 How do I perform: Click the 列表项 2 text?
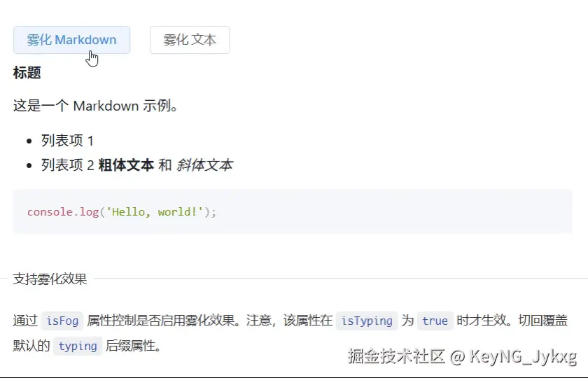[67, 165]
